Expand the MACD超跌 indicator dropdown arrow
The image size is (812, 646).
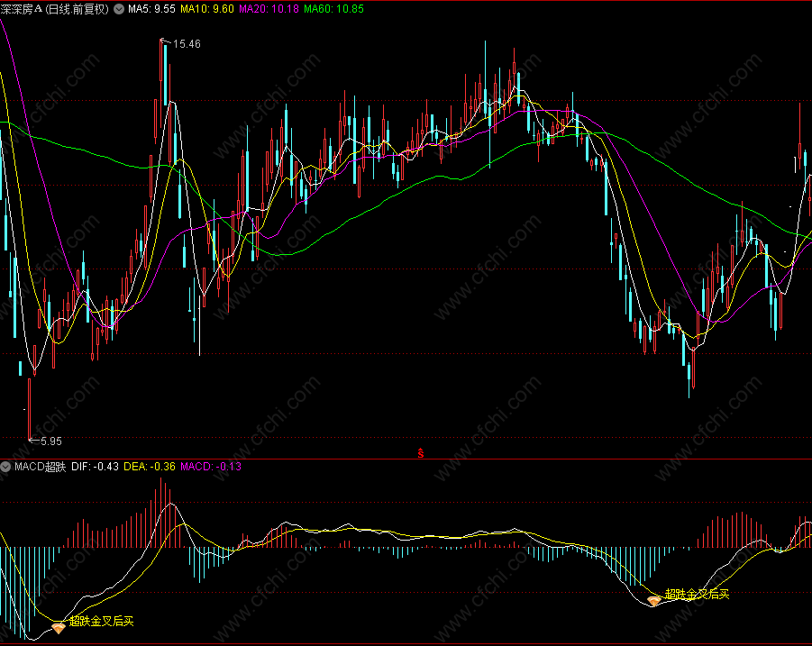tap(5, 467)
